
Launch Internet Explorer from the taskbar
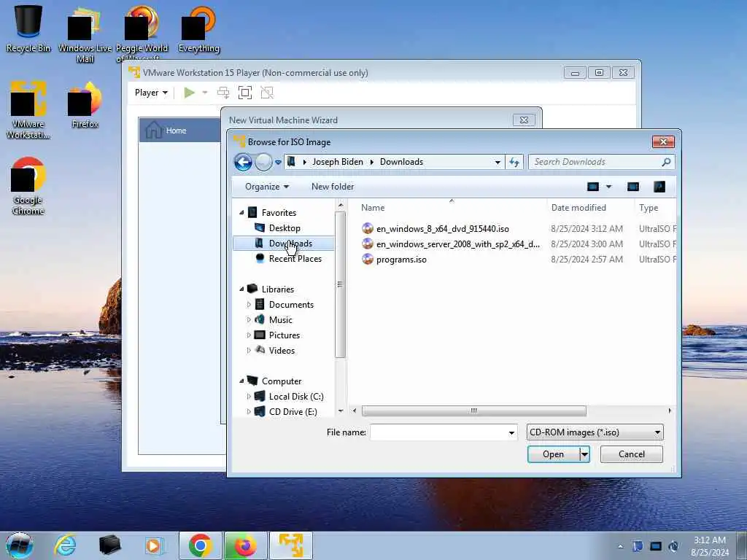click(x=65, y=545)
